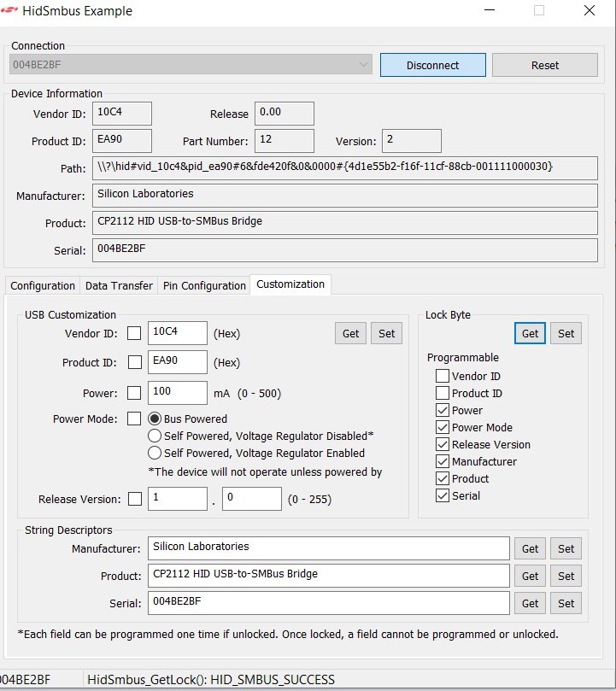Tick the Power customization checkbox

(134, 393)
